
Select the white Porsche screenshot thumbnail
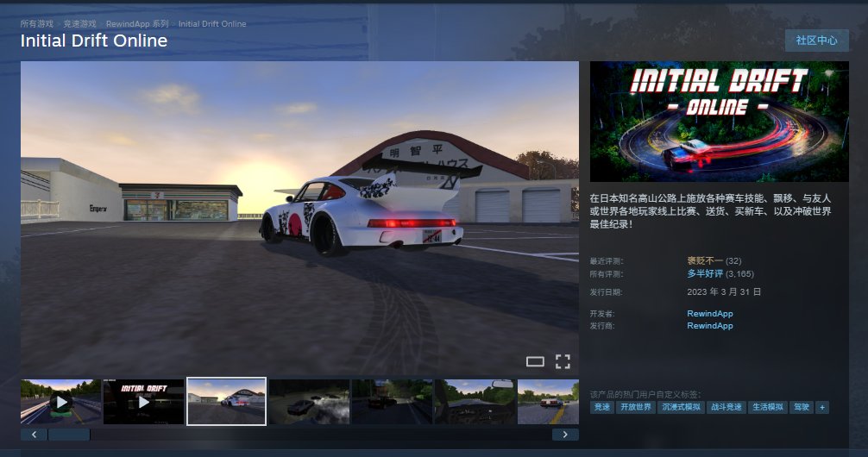click(226, 401)
